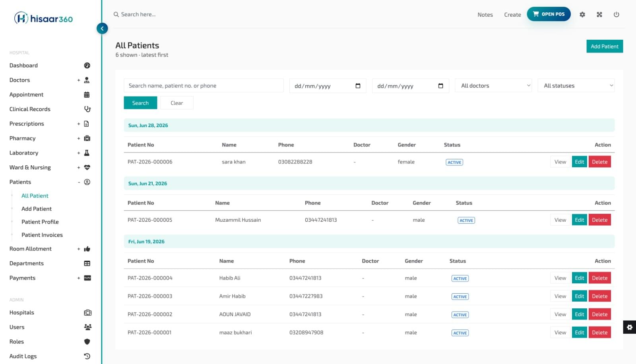The width and height of the screenshot is (636, 364).
Task: Click the OPEN POS button
Action: tap(549, 14)
